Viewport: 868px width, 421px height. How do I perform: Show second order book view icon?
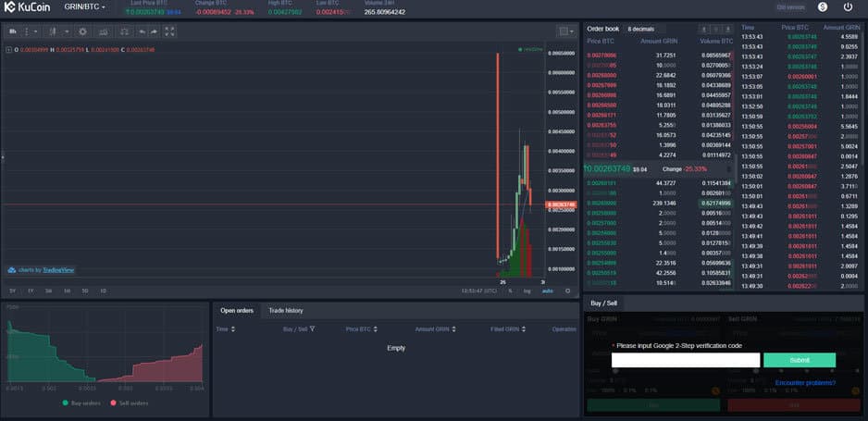tap(715, 29)
